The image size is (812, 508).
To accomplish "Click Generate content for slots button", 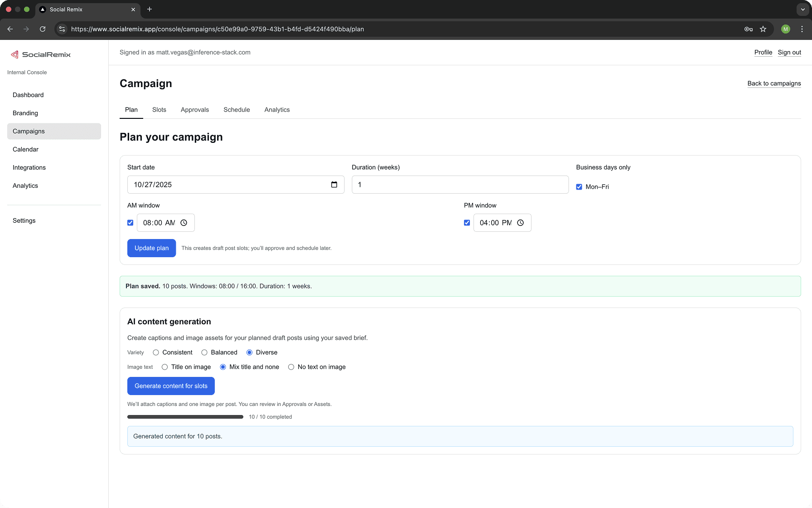I will point(171,386).
